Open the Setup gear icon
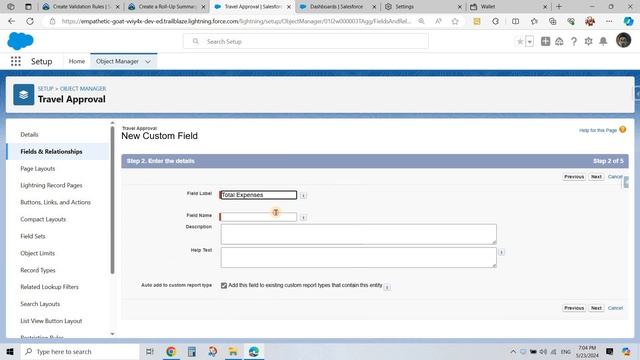Screen dimensions: 640x360 tap(588, 41)
